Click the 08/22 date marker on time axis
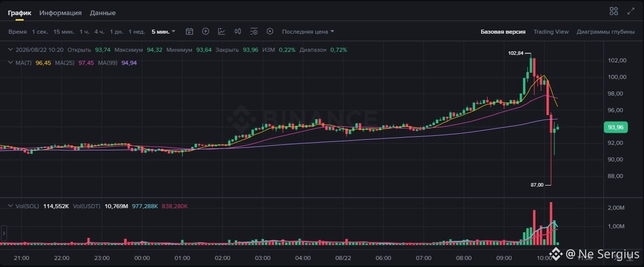The image size is (644, 267). click(x=343, y=258)
